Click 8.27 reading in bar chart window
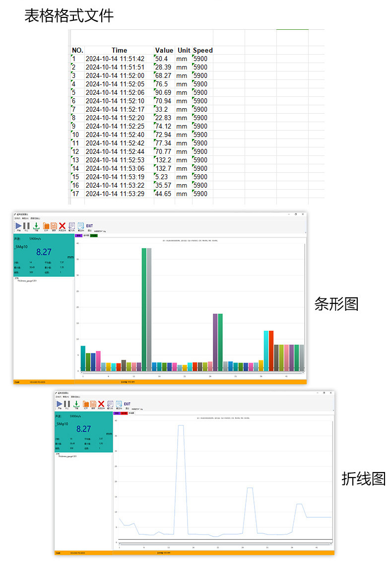 (44, 252)
